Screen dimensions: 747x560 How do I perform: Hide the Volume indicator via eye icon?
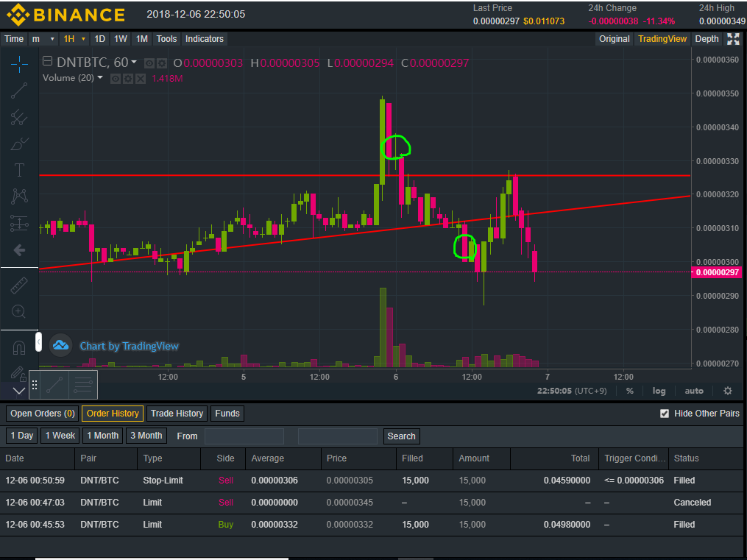[116, 78]
